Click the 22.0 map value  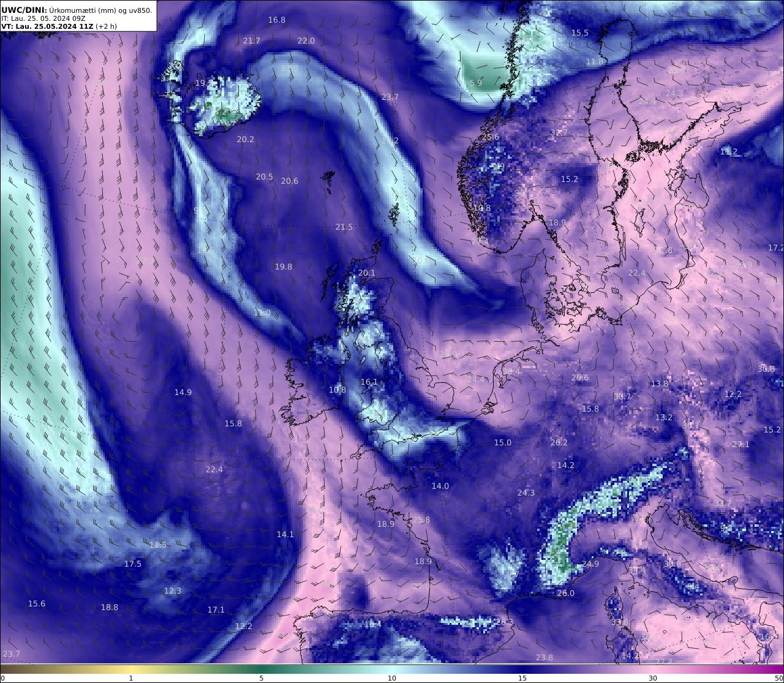306,40
